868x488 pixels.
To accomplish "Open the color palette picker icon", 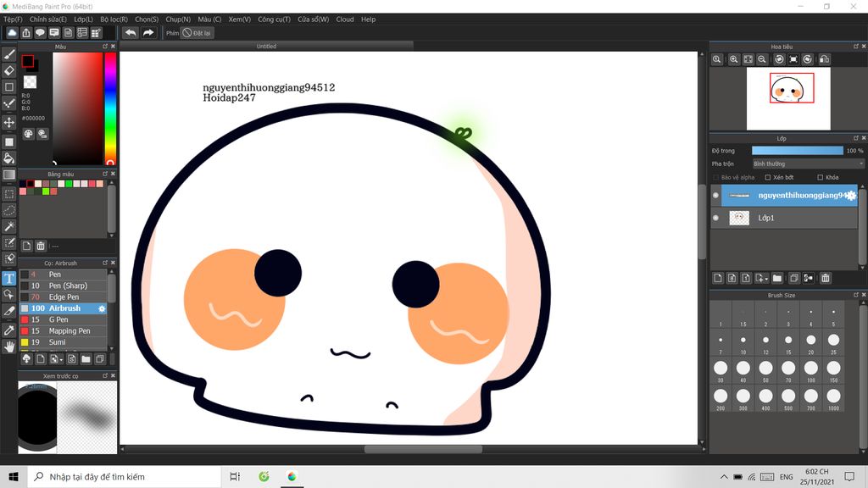I will [x=28, y=134].
